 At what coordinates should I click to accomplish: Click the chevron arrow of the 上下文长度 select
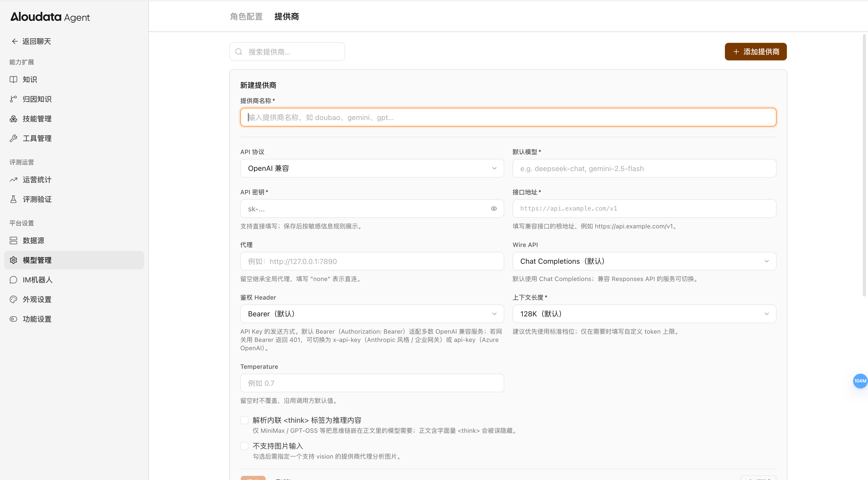(766, 314)
